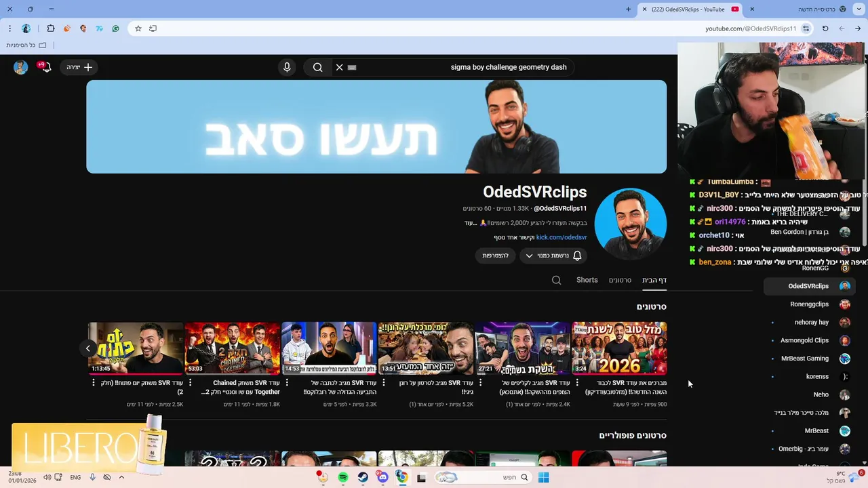Open a new browser tab
Viewport: 868px width, 488px height.
tap(628, 9)
